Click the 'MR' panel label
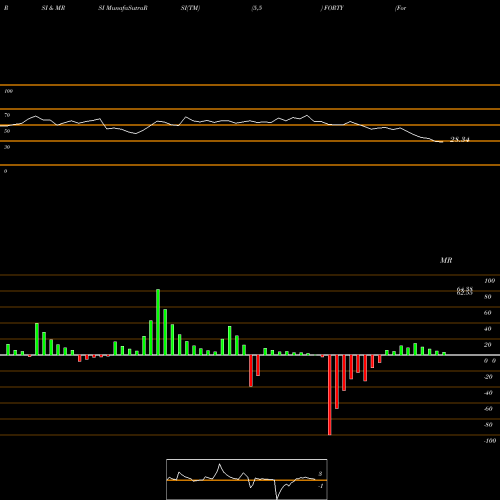 [446, 260]
